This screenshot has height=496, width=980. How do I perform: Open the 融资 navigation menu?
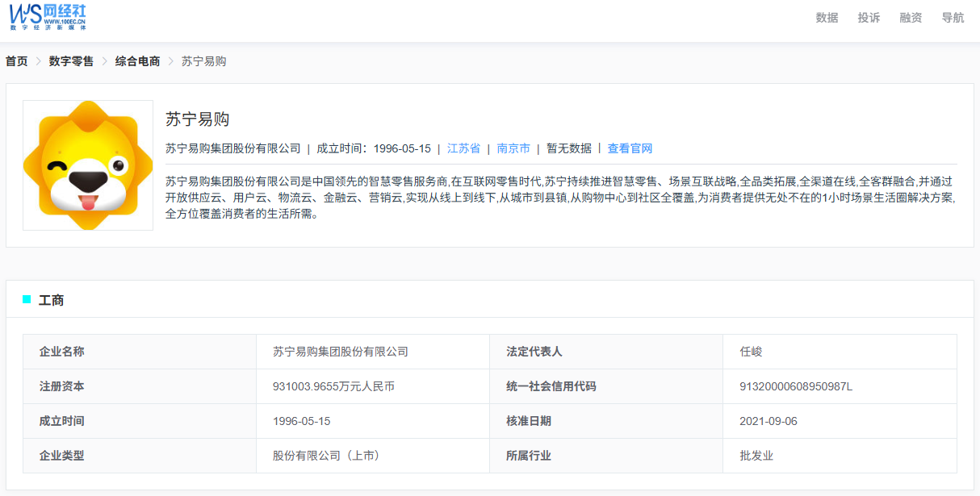click(911, 18)
